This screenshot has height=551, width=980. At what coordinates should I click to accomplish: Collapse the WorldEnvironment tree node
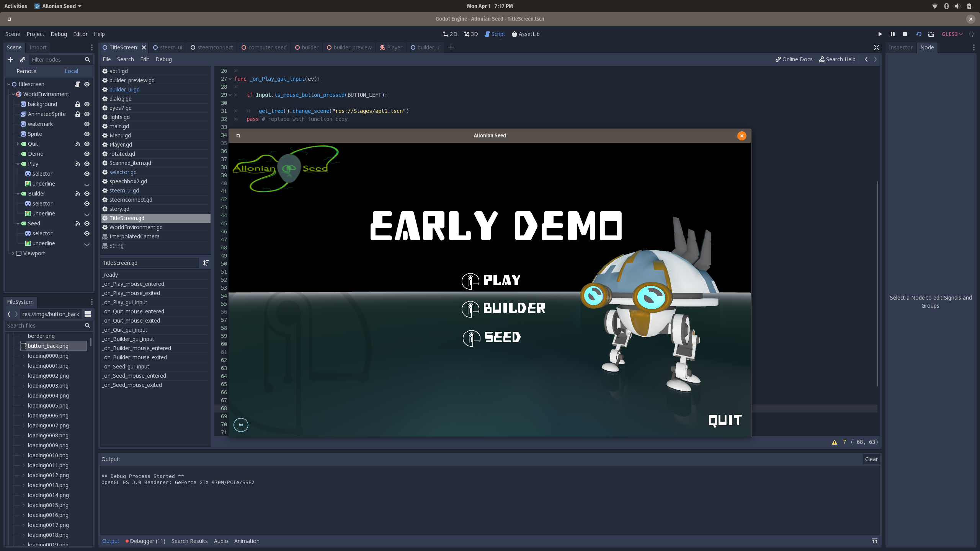pyautogui.click(x=13, y=94)
